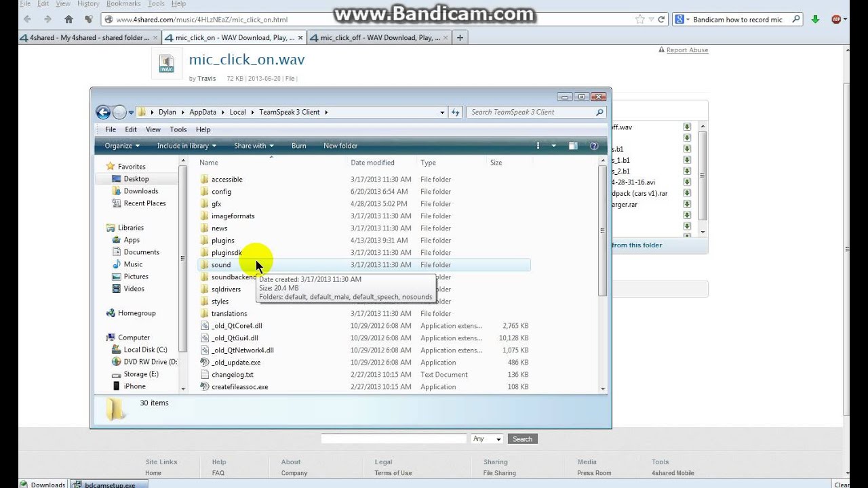Select the changelog.txt file icon
The image size is (868, 488).
[205, 375]
